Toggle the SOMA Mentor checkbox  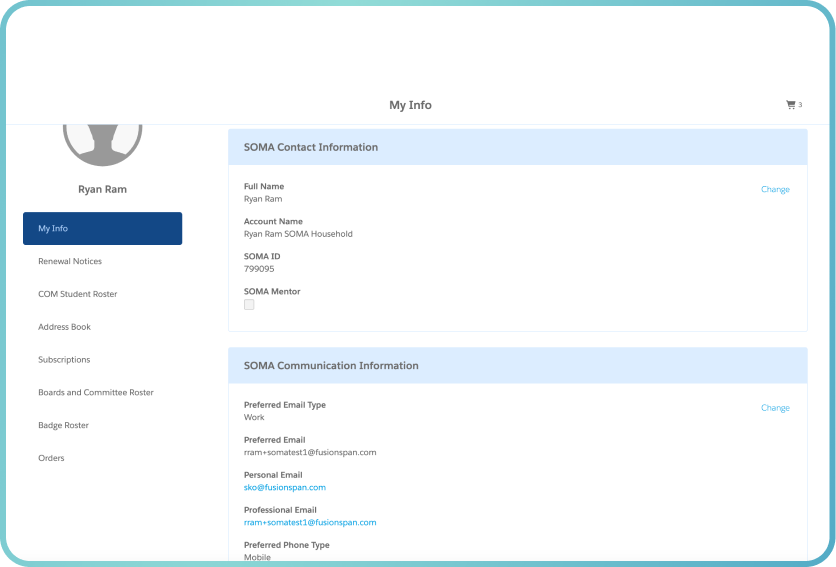pyautogui.click(x=249, y=305)
